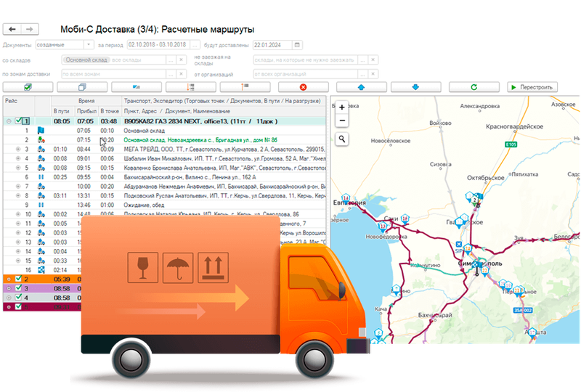Toggle the purple route 3 checkbox
Viewport: 581px width, 392px height.
(18, 288)
